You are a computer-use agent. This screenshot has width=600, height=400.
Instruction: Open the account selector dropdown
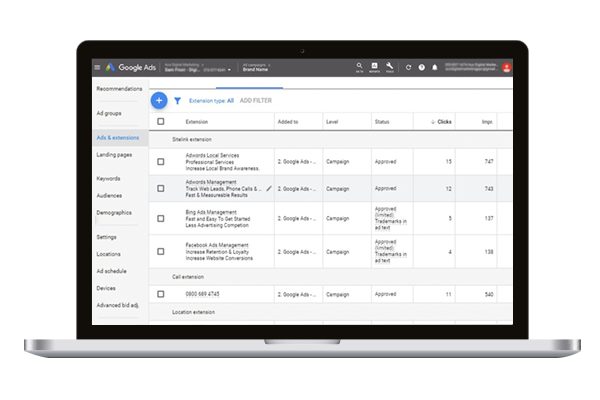(229, 70)
